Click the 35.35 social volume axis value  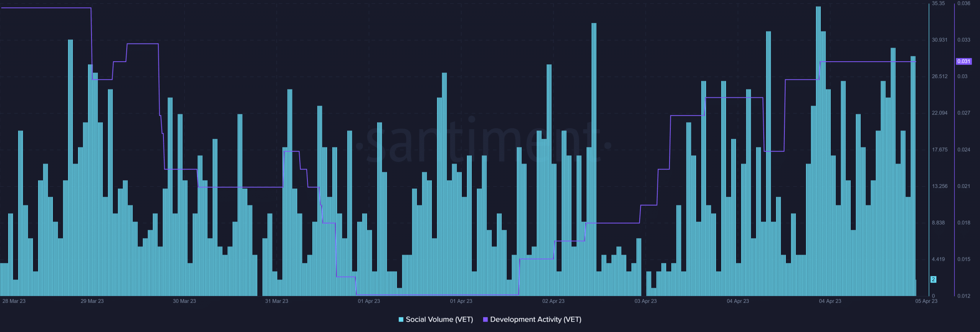938,3
